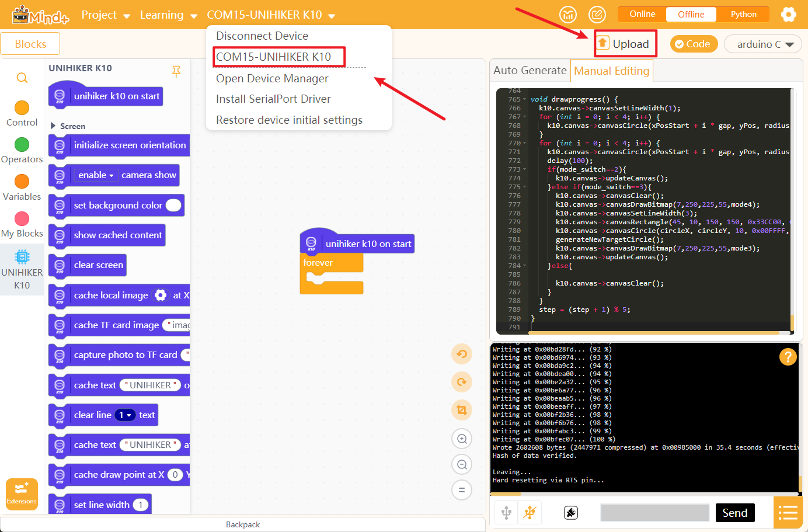Image resolution: width=808 pixels, height=532 pixels.
Task: Click the Upload button
Action: coord(625,44)
